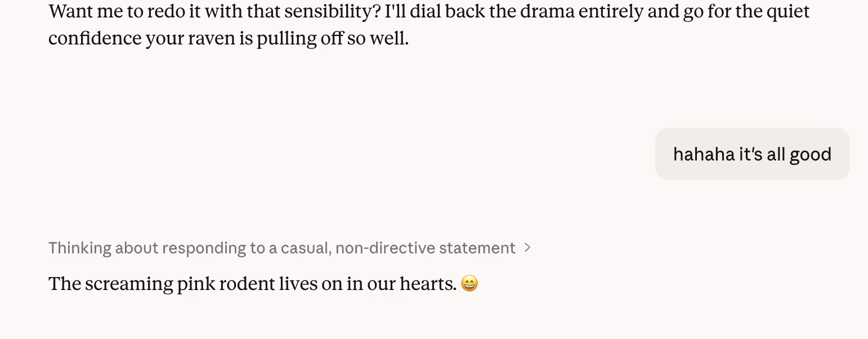Image resolution: width=868 pixels, height=339 pixels.
Task: Open the "Thinking about responding" reasoning summary
Action: coord(281,248)
